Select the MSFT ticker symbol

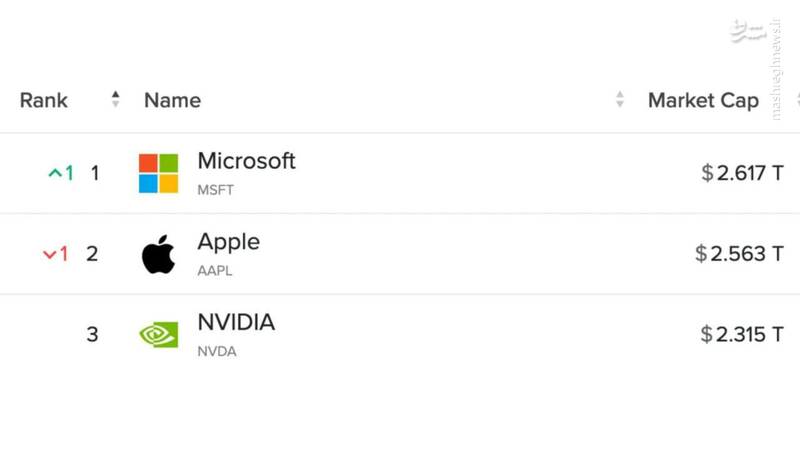tap(215, 190)
